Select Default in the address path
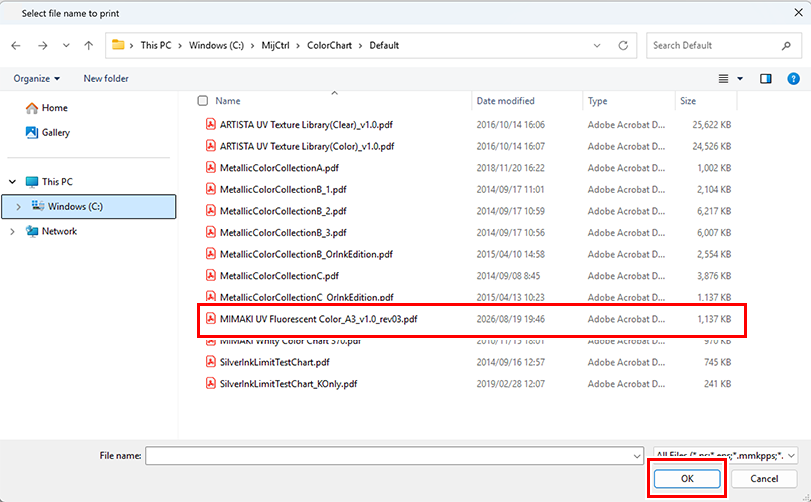811x502 pixels. coord(384,45)
